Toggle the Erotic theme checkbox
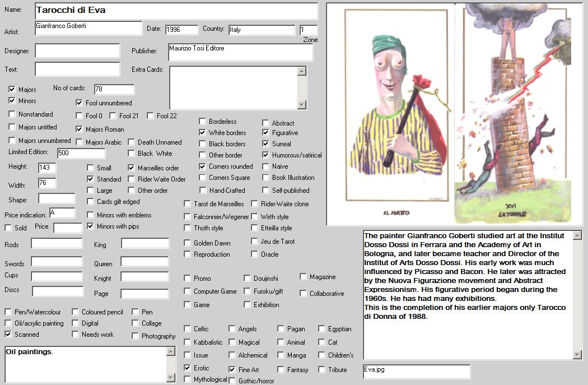This screenshot has width=588, height=385. click(188, 368)
